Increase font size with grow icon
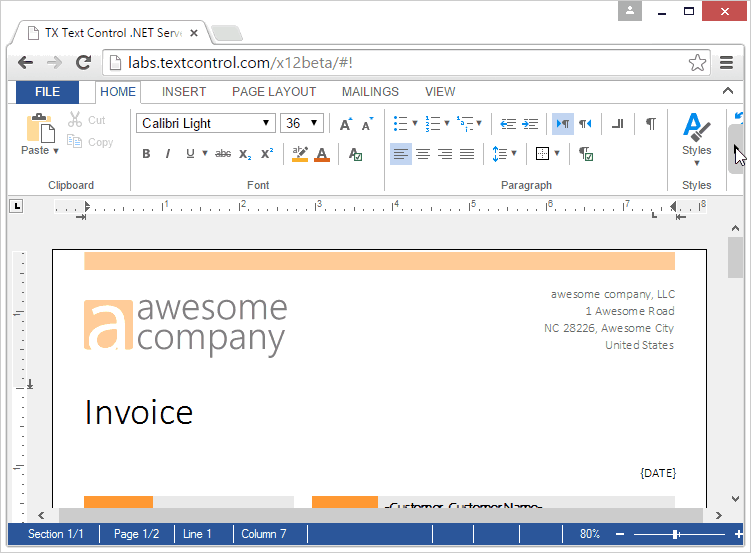This screenshot has height=553, width=751. (x=345, y=124)
